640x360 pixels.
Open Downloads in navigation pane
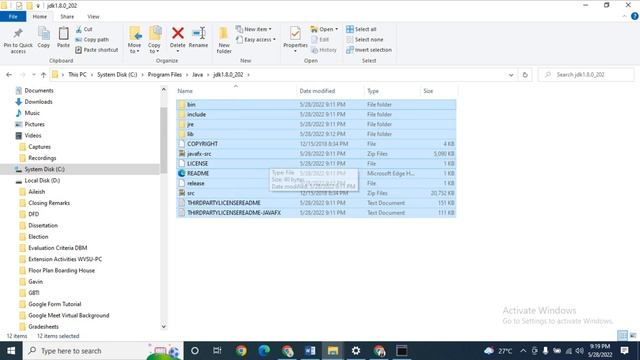click(38, 102)
